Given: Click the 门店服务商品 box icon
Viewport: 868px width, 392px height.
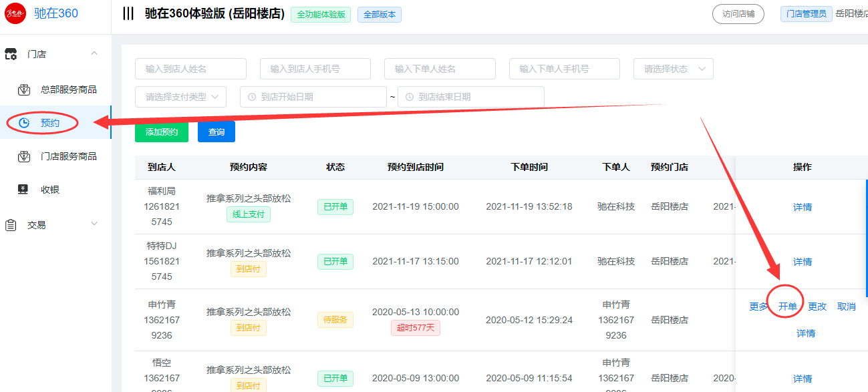Looking at the screenshot, I should pos(23,156).
